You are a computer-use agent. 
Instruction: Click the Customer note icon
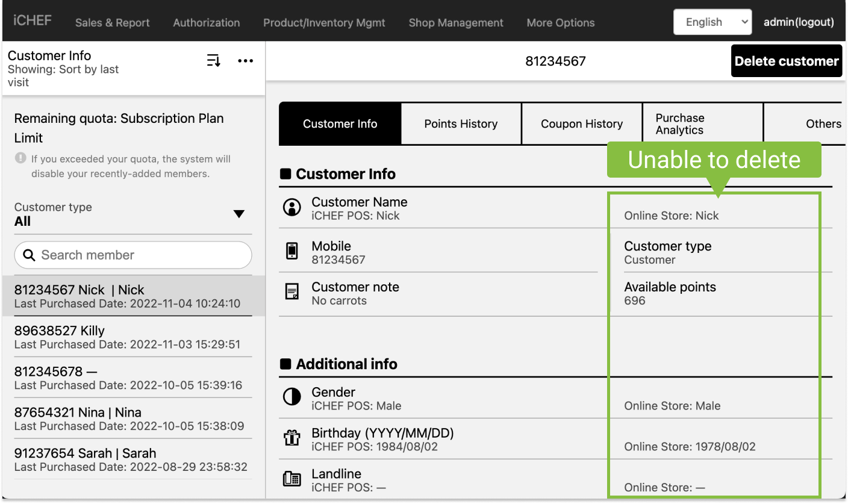[x=292, y=292]
